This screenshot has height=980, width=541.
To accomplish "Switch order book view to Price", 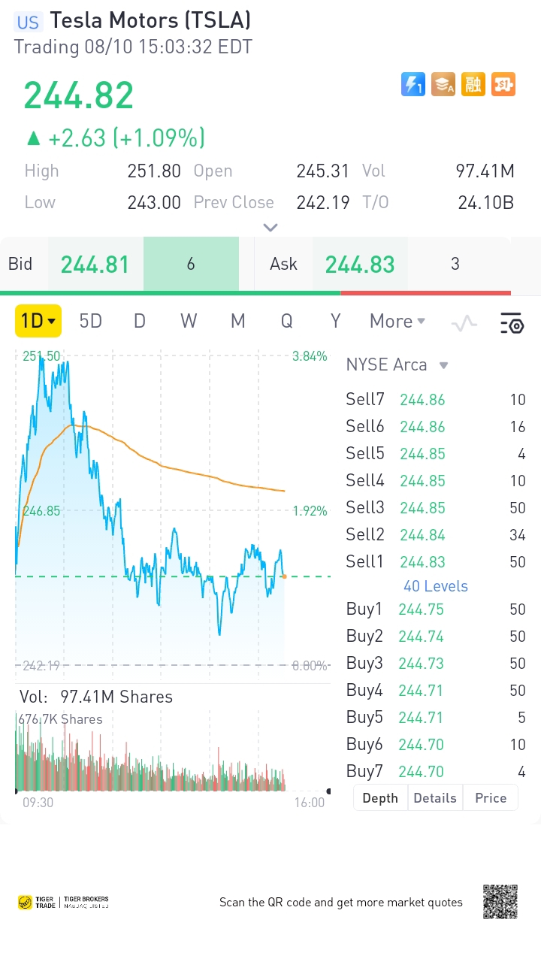I will [491, 798].
